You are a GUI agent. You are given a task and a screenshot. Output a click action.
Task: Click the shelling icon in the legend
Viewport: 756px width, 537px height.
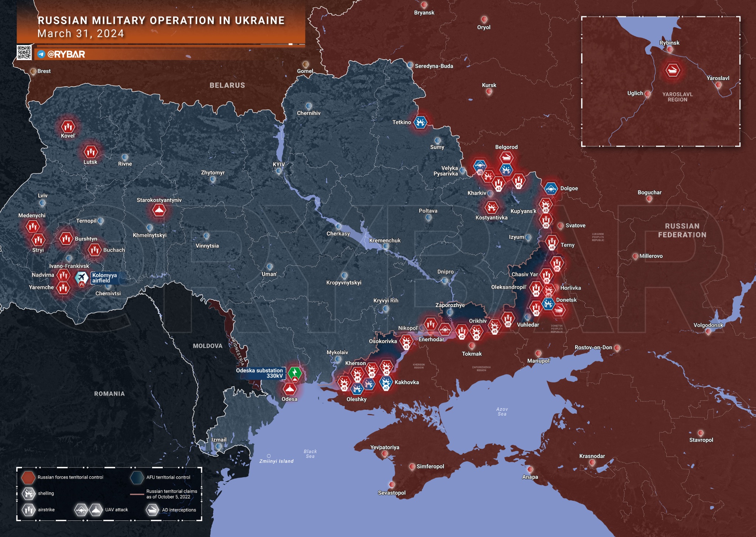tap(28, 493)
